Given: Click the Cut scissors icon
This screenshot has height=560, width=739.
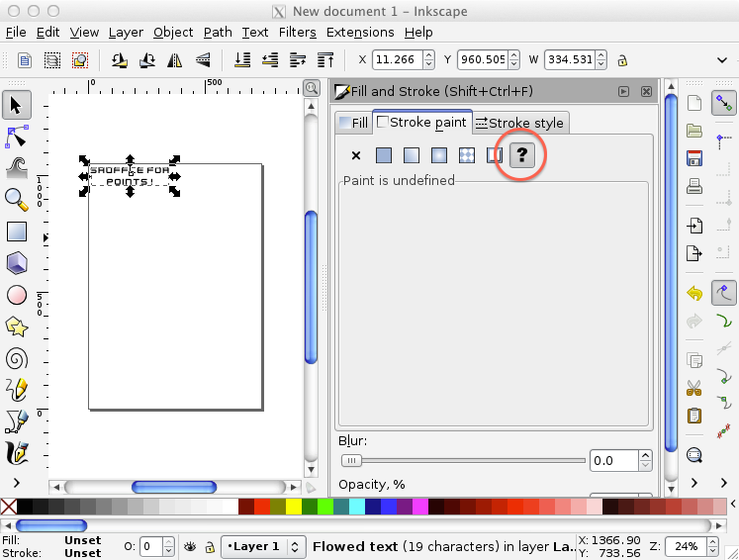Looking at the screenshot, I should click(694, 388).
